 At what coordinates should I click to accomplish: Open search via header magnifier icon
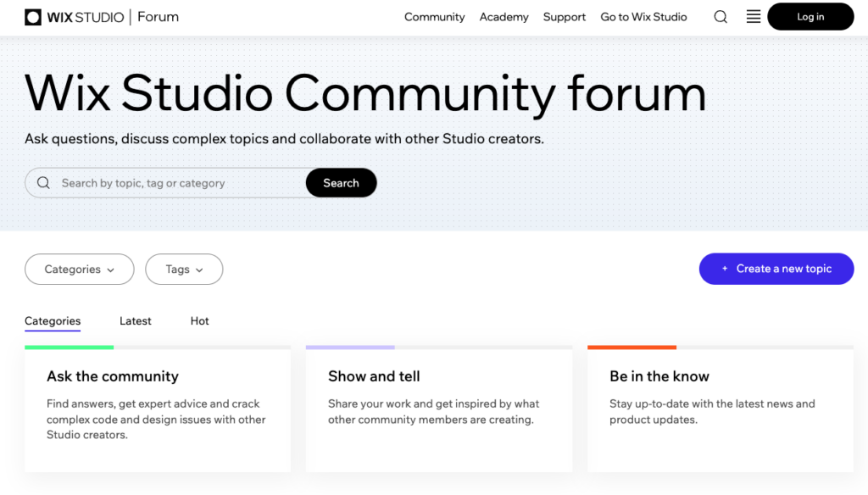click(x=721, y=17)
